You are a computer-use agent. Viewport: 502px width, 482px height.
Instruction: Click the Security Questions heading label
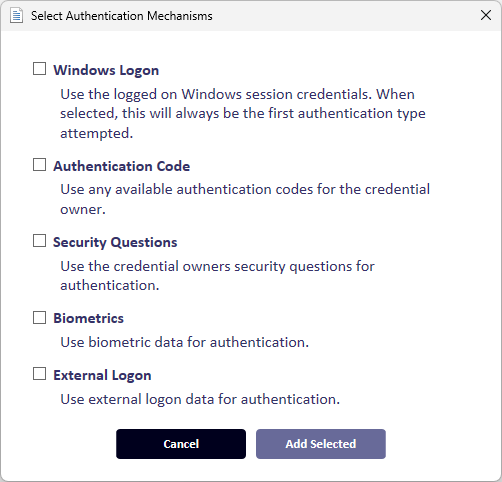pyautogui.click(x=115, y=242)
